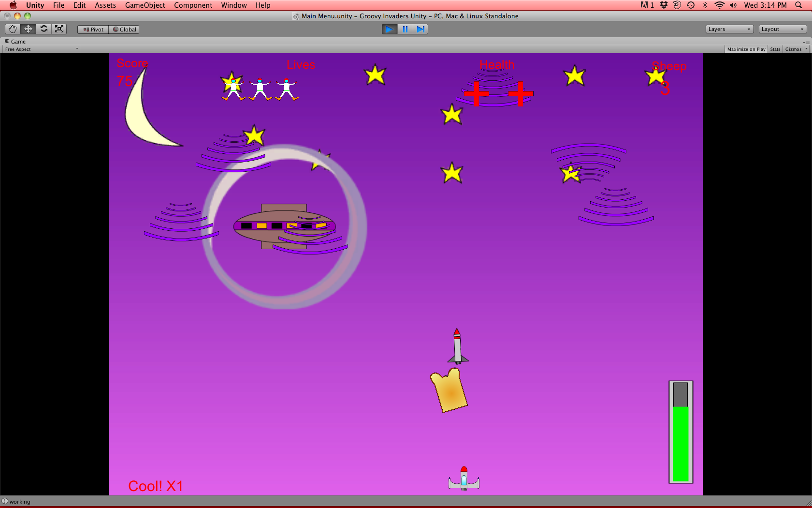812x508 pixels.
Task: Select the Scale tool
Action: (59, 29)
